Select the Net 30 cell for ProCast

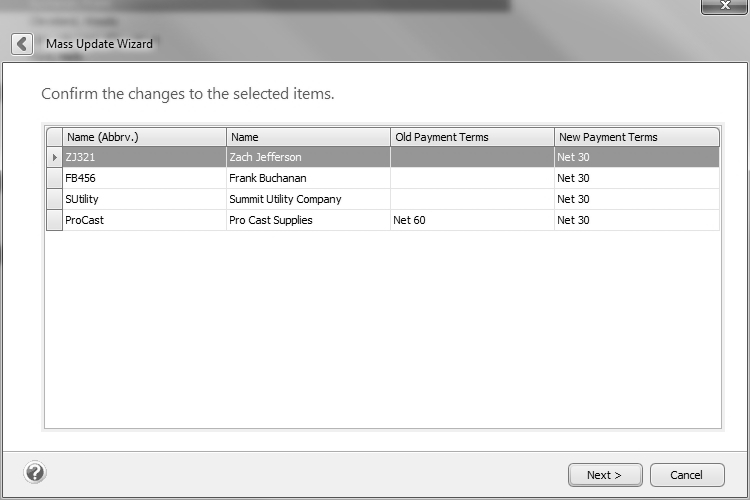tap(636, 220)
